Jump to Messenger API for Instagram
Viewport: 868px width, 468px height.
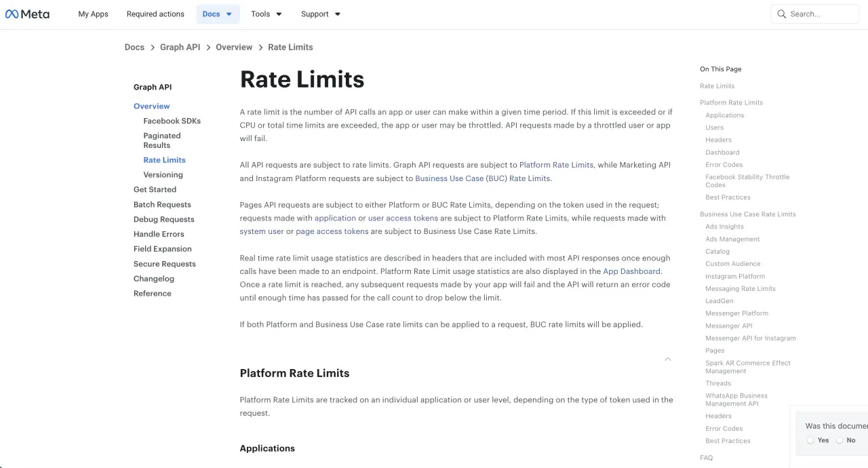[751, 338]
